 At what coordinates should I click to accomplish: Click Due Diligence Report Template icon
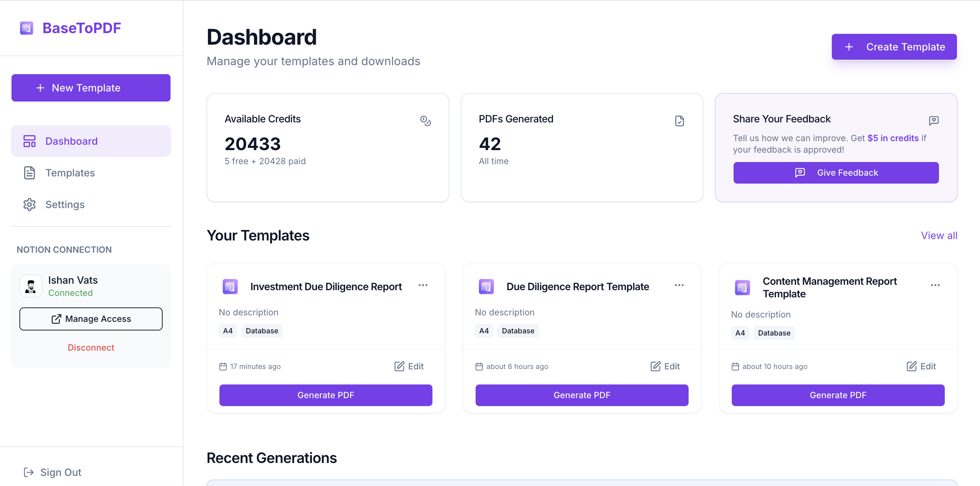486,287
